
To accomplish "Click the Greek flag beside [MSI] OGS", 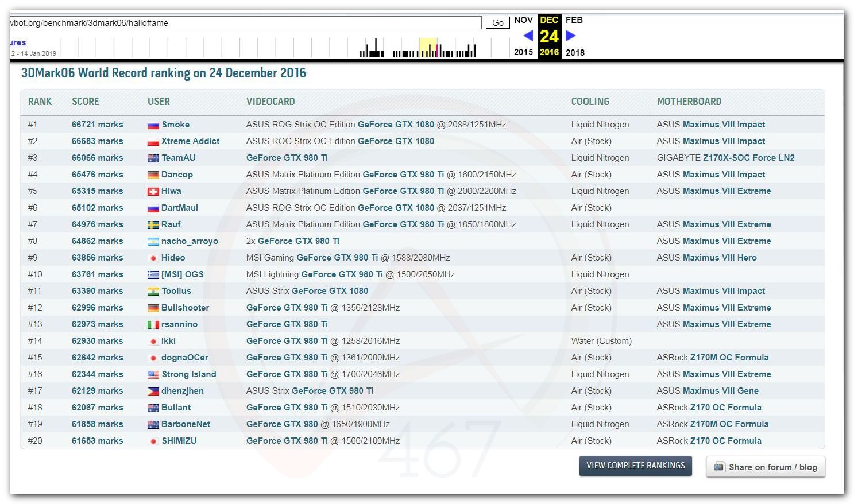I will [x=153, y=275].
